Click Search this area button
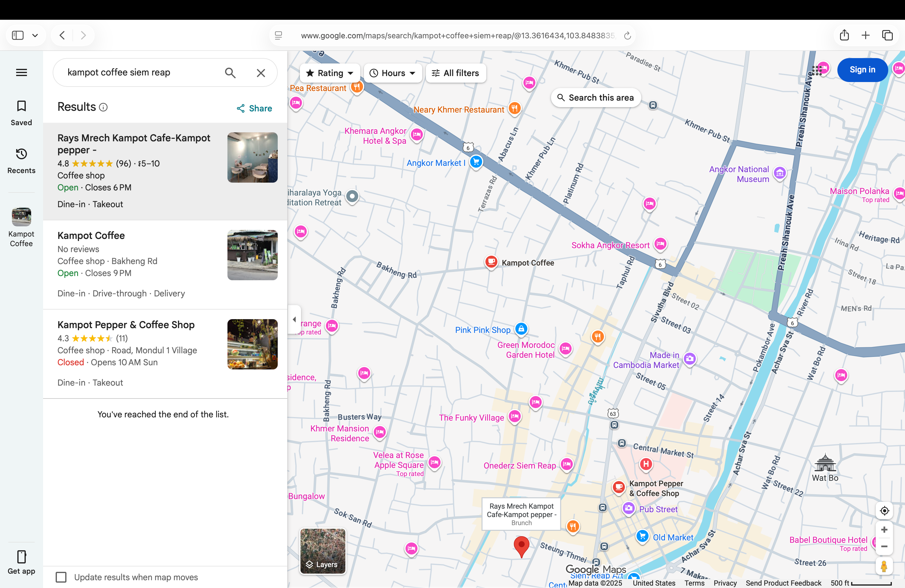Viewport: 905px width, 588px height. (596, 98)
